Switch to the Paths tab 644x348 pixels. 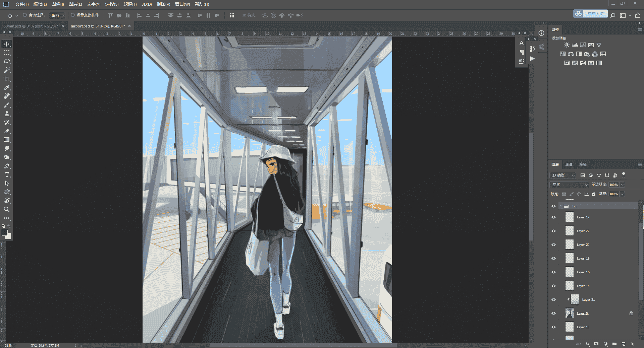pos(583,164)
